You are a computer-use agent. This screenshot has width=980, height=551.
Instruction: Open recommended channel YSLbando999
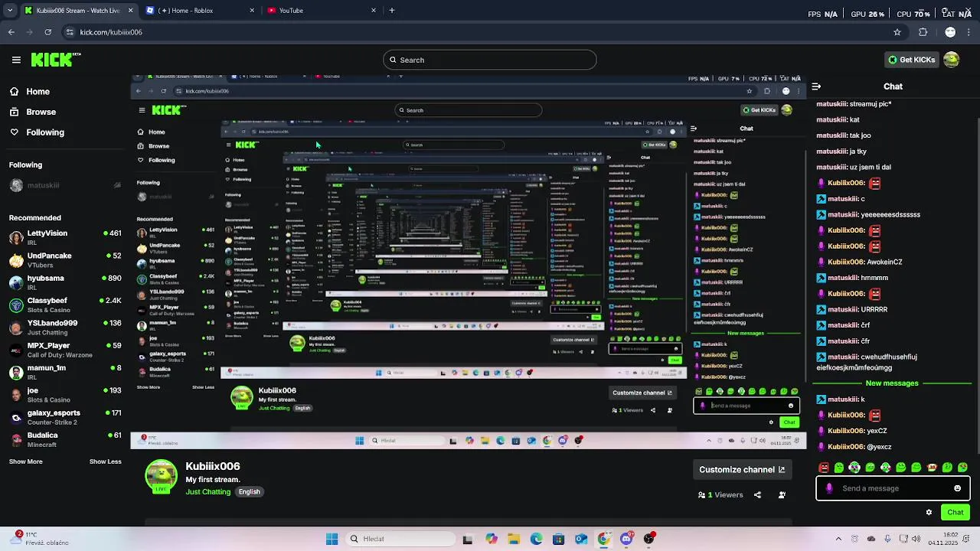(x=65, y=328)
